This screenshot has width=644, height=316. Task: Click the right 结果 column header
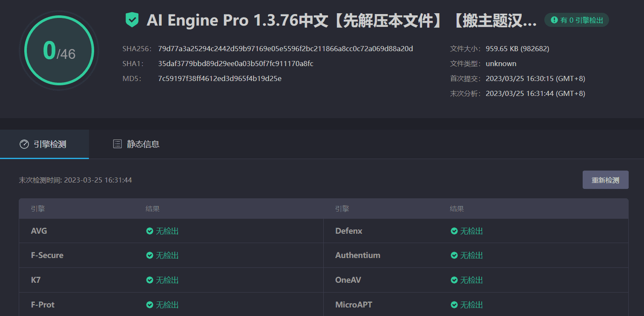tap(457, 209)
